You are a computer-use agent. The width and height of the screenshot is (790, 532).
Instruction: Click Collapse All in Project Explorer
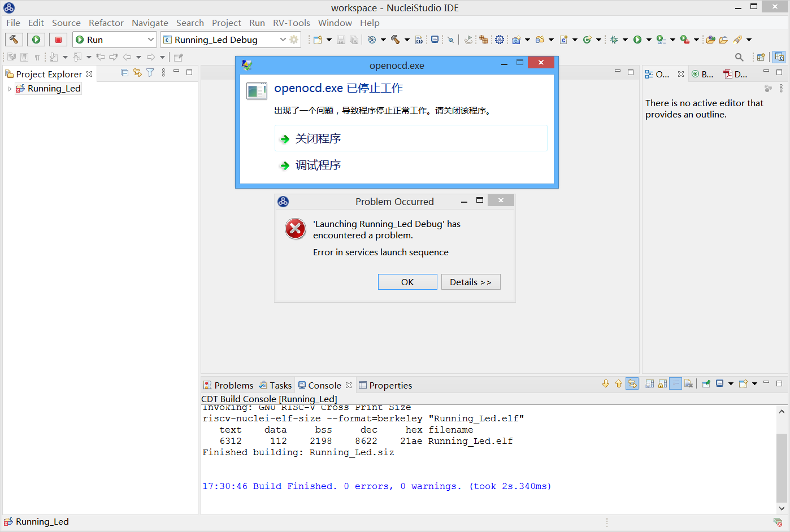coord(125,72)
